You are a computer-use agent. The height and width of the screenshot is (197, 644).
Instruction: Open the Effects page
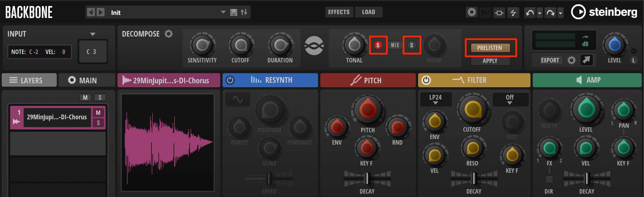(339, 12)
